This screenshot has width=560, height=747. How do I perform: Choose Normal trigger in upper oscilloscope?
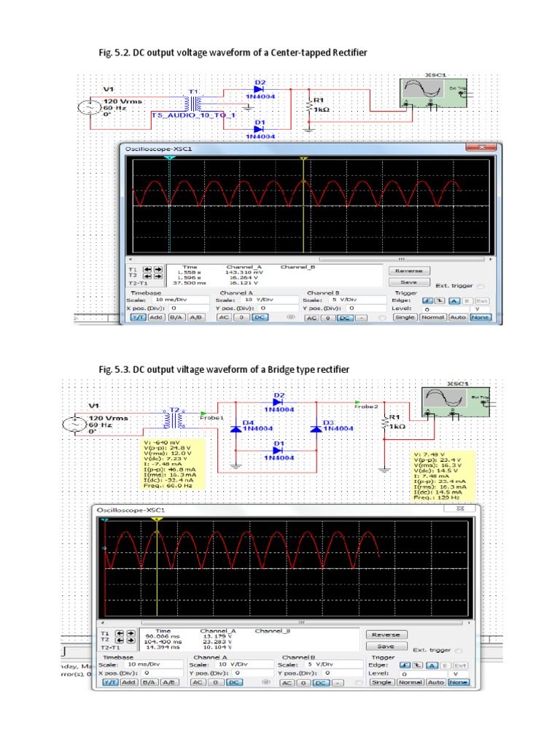[432, 317]
